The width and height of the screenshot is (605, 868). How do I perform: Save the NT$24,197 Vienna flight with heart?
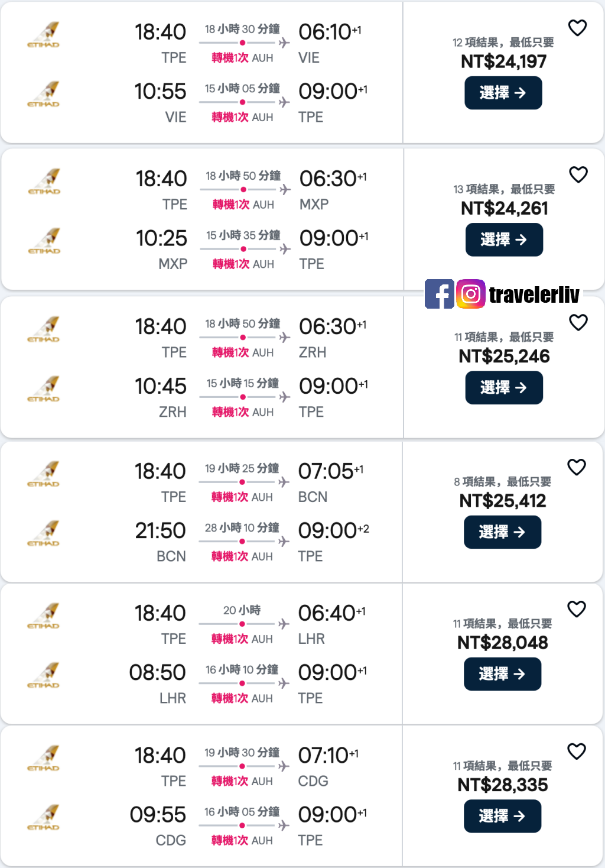[577, 28]
